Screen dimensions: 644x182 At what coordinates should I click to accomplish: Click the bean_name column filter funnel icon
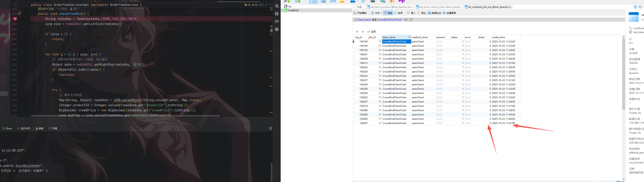tap(409, 37)
